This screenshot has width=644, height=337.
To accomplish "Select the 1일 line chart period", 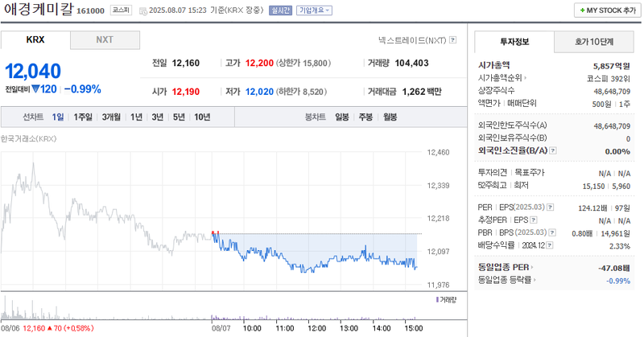I will 58,117.
